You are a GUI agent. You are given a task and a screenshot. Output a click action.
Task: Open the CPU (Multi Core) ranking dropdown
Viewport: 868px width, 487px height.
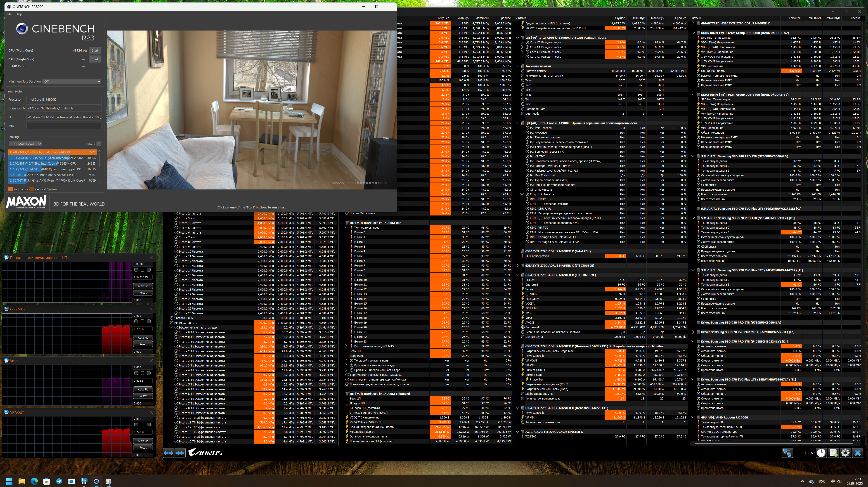(x=26, y=144)
